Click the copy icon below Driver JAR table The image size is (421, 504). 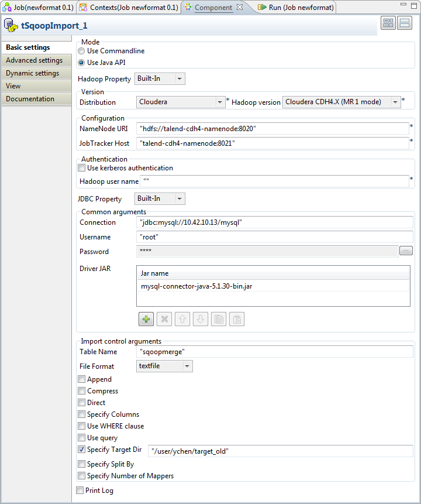(219, 319)
